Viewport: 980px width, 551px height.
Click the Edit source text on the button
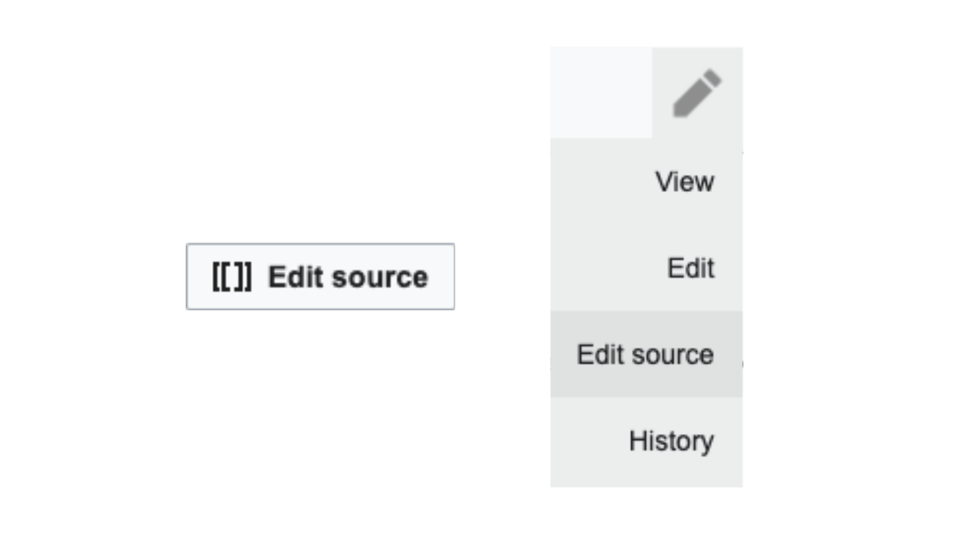(x=348, y=277)
